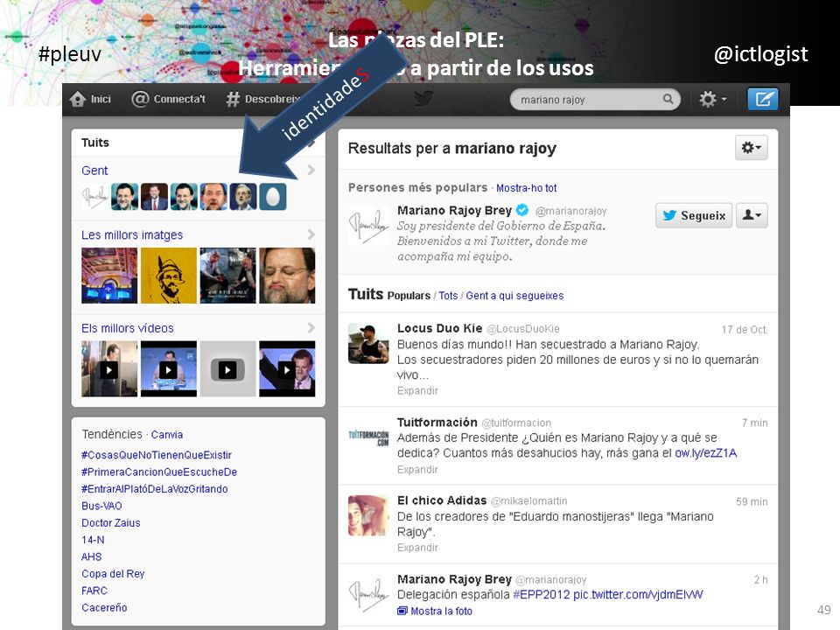The image size is (840, 630).
Task: Click the '17 de Oct' tweet timestamp
Action: [x=744, y=330]
